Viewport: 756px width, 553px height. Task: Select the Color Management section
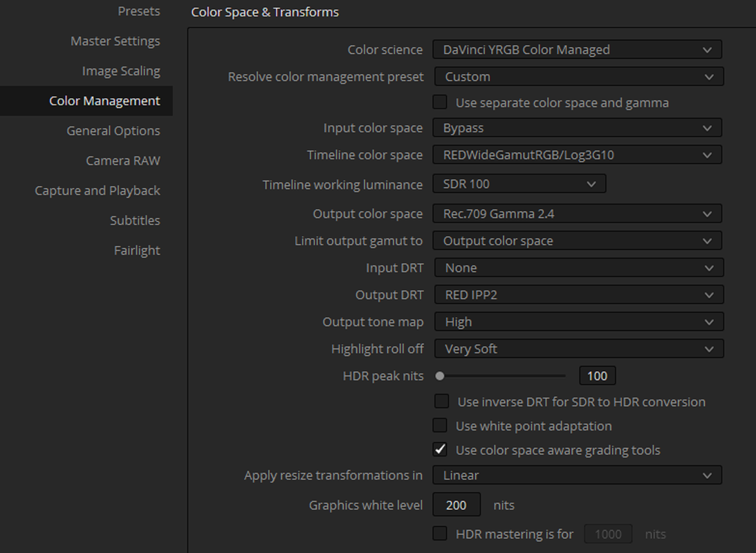coord(86,101)
